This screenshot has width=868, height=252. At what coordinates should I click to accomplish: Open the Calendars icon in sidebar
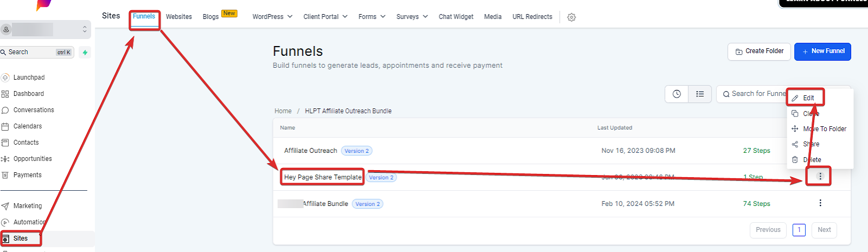pyautogui.click(x=5, y=126)
